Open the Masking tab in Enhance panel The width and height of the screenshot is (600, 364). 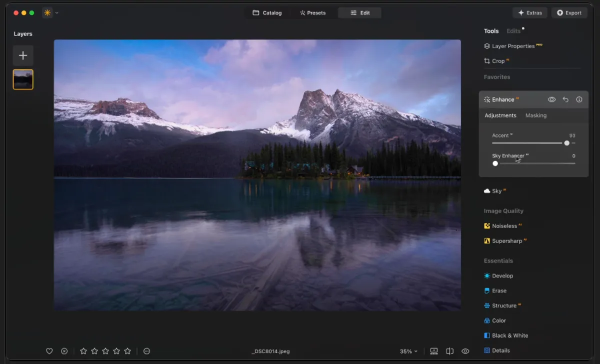pos(535,115)
